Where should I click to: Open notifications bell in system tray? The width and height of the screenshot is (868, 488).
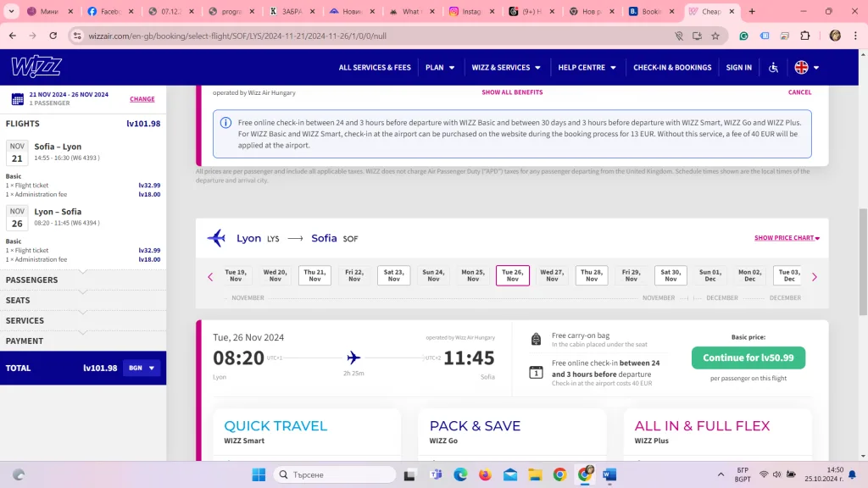point(853,474)
